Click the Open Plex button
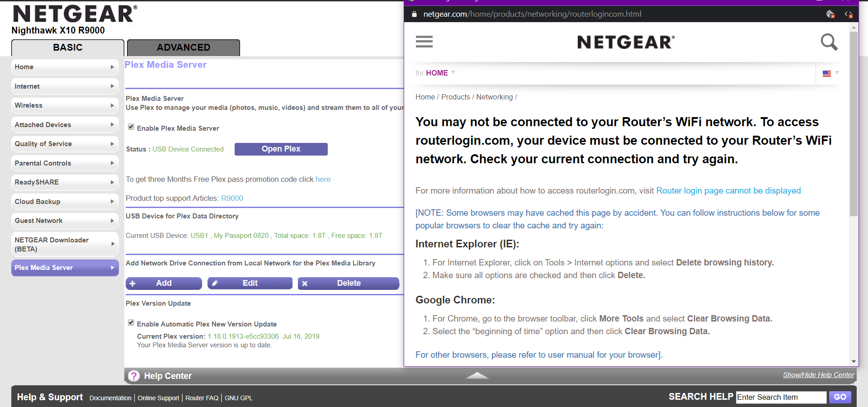 click(281, 149)
